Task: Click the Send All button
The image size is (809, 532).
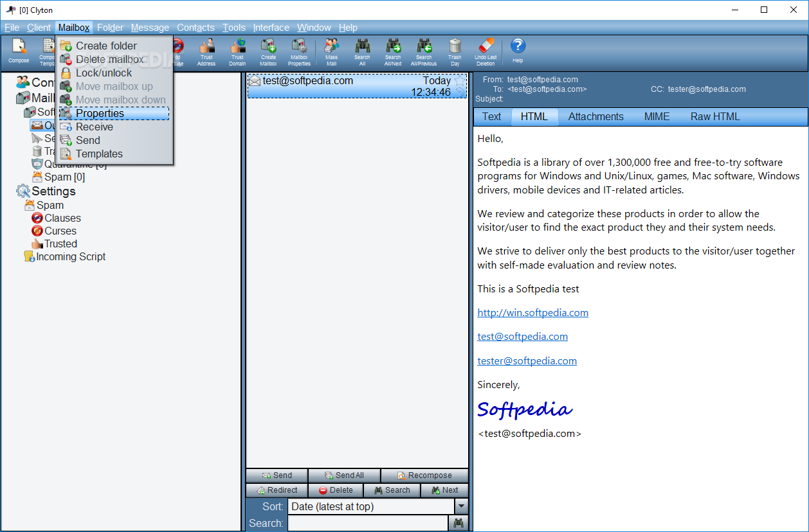Action: coord(344,475)
